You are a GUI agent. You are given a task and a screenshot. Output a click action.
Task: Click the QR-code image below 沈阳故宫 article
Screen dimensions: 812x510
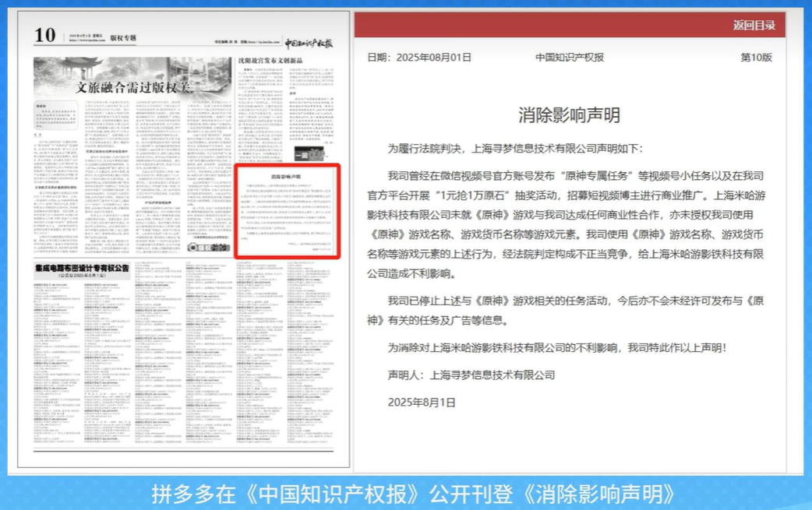click(x=309, y=153)
